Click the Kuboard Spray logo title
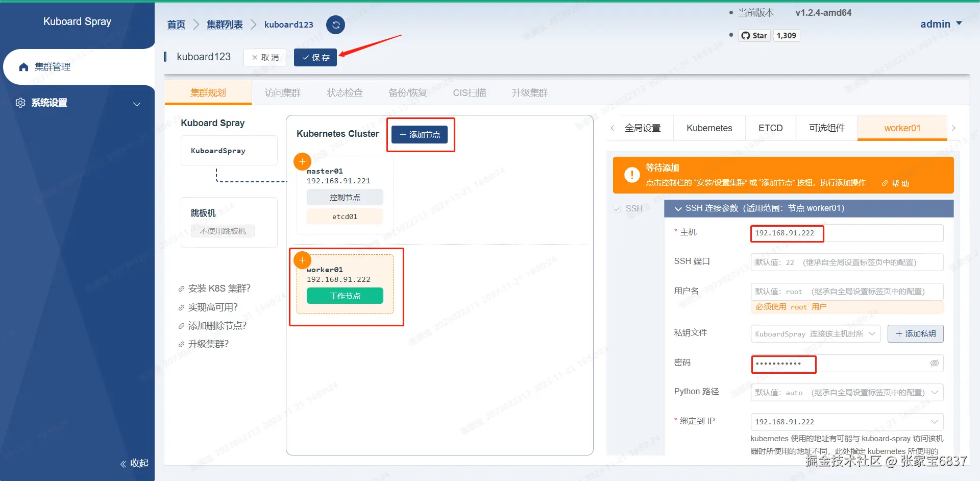 pyautogui.click(x=77, y=21)
